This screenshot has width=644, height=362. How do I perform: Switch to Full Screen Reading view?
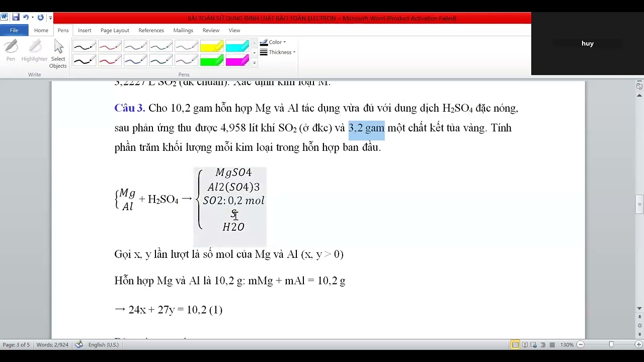525,344
